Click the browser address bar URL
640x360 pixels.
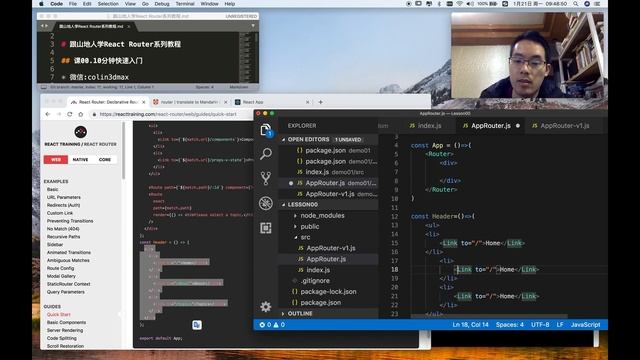pyautogui.click(x=168, y=114)
